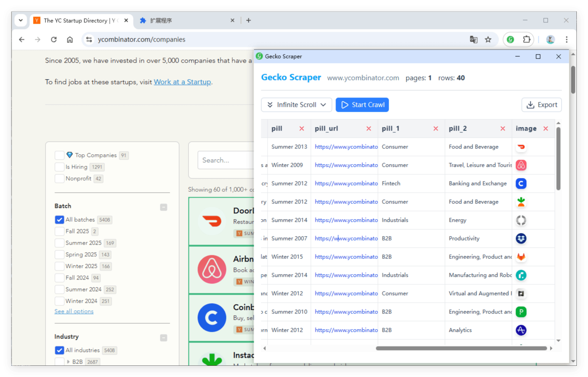588x377 pixels.
Task: Delete the pill_url column via red X
Action: coord(369,129)
